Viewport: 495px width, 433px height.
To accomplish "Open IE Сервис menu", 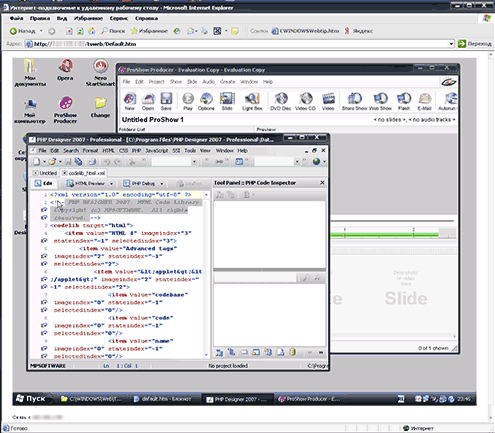I will coord(119,18).
